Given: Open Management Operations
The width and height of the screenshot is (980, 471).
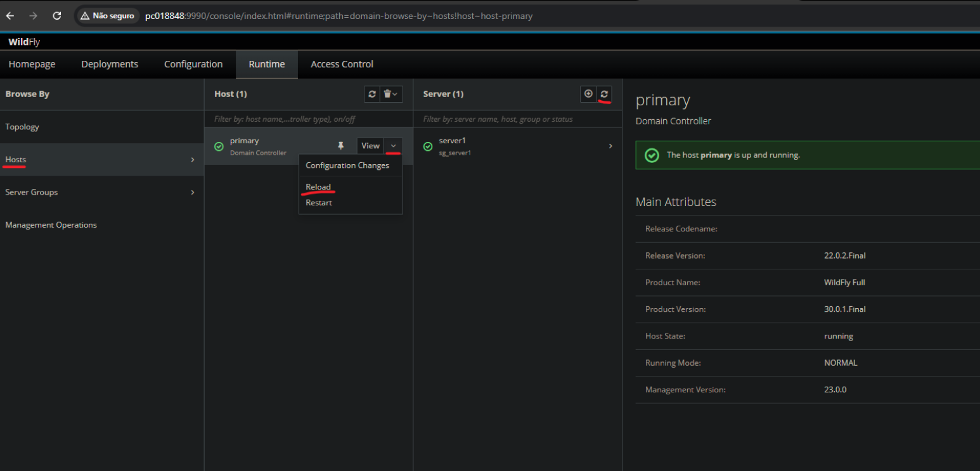Looking at the screenshot, I should (x=101, y=225).
